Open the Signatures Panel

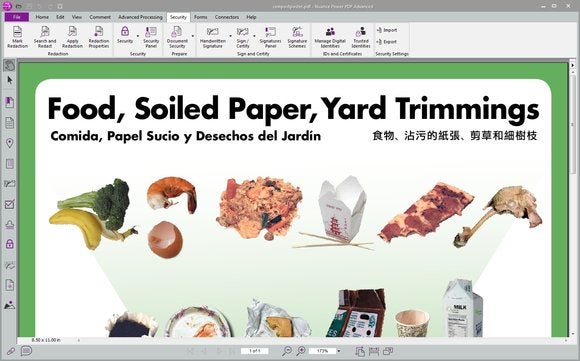click(x=270, y=37)
